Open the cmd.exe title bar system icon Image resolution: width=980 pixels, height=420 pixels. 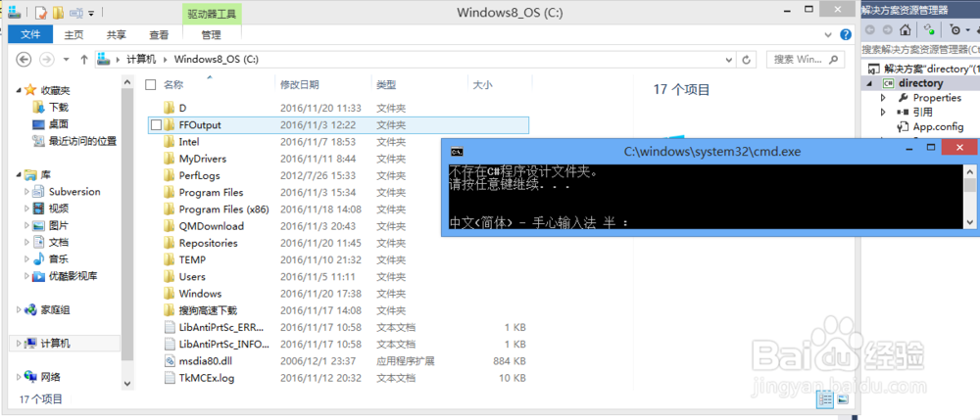pyautogui.click(x=457, y=151)
